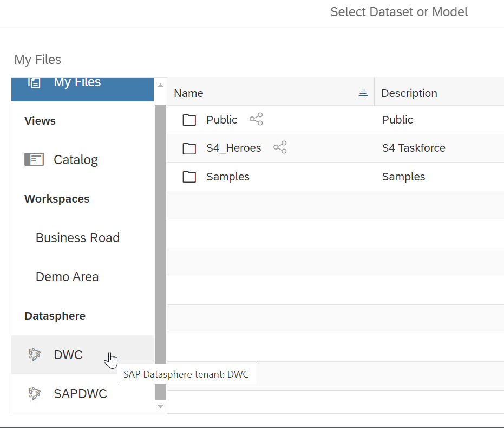Click the Catalog view icon
This screenshot has width=504, height=428.
34,160
